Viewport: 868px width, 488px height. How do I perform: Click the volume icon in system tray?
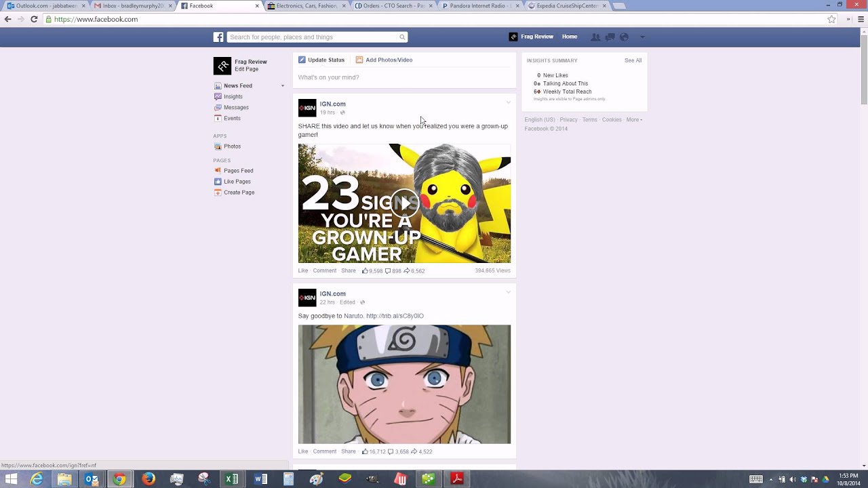click(x=793, y=480)
